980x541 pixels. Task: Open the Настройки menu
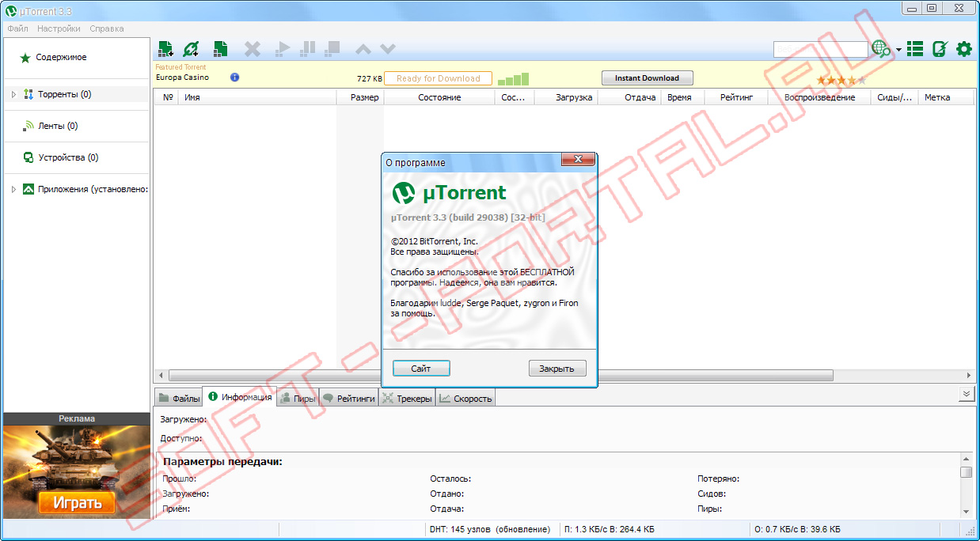[x=59, y=28]
